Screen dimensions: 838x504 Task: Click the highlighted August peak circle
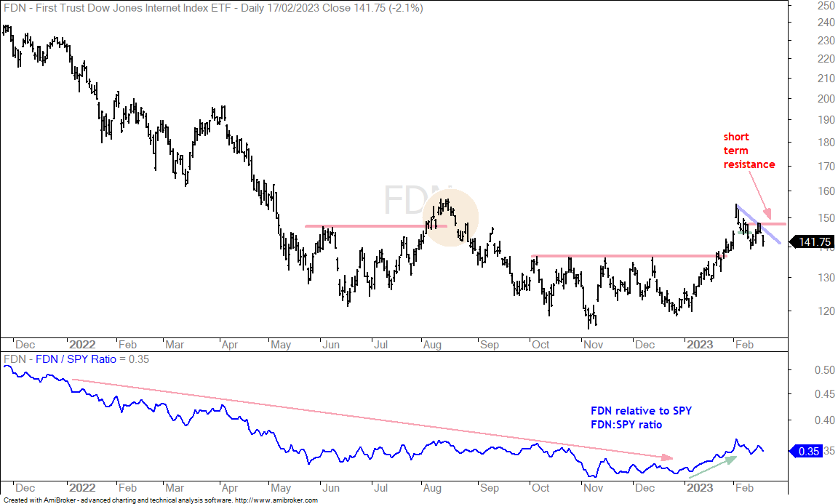pos(450,217)
